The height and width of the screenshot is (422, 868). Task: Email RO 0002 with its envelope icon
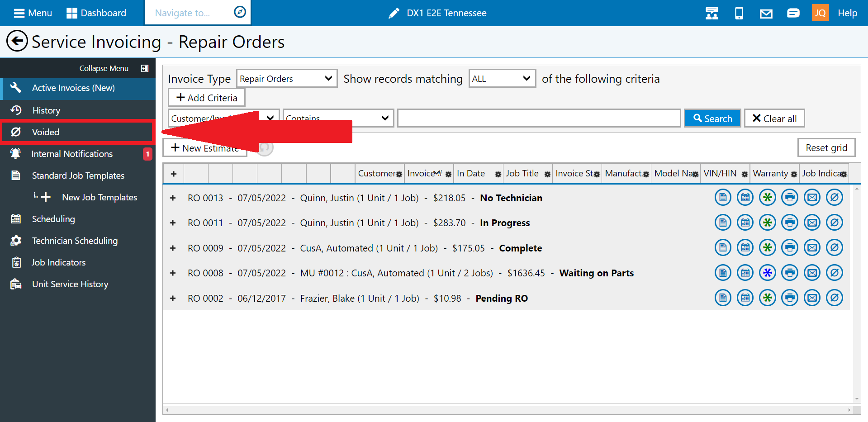(812, 298)
